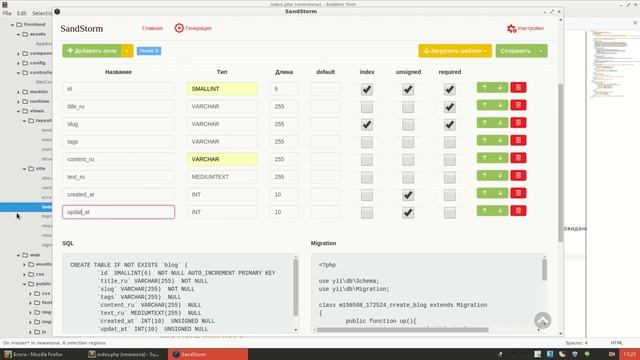This screenshot has height=360, width=640.
Task: Delete the title_ru field row
Action: pyautogui.click(x=518, y=105)
